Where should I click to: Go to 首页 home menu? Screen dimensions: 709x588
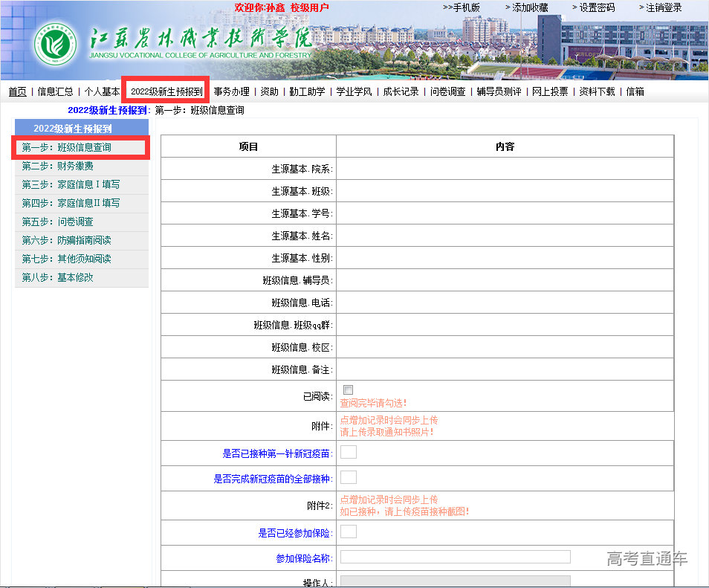pyautogui.click(x=17, y=91)
